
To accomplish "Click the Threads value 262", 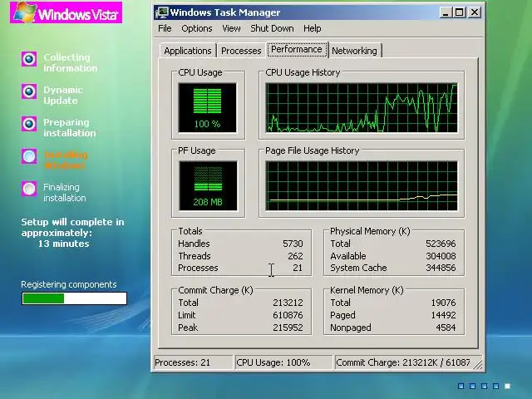I will (295, 256).
